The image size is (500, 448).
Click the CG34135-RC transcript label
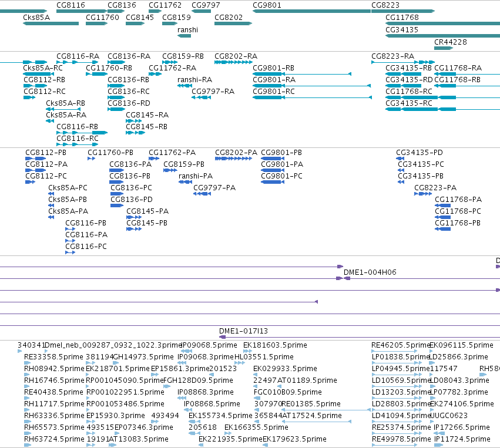tap(409, 103)
